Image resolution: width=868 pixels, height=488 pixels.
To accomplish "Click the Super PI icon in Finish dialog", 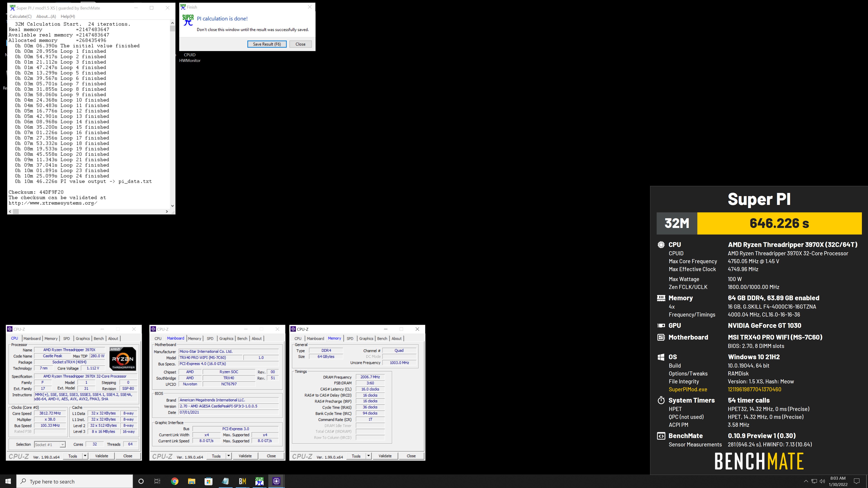I will point(188,20).
